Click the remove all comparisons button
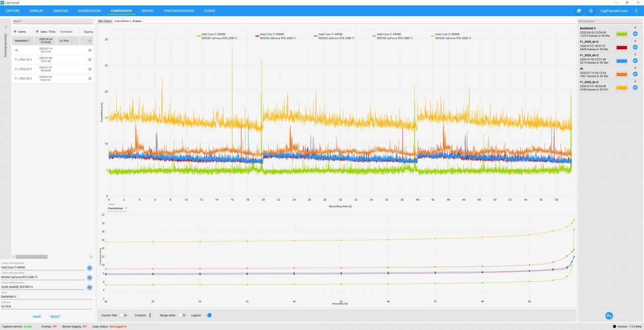The image size is (644, 330). 609,315
